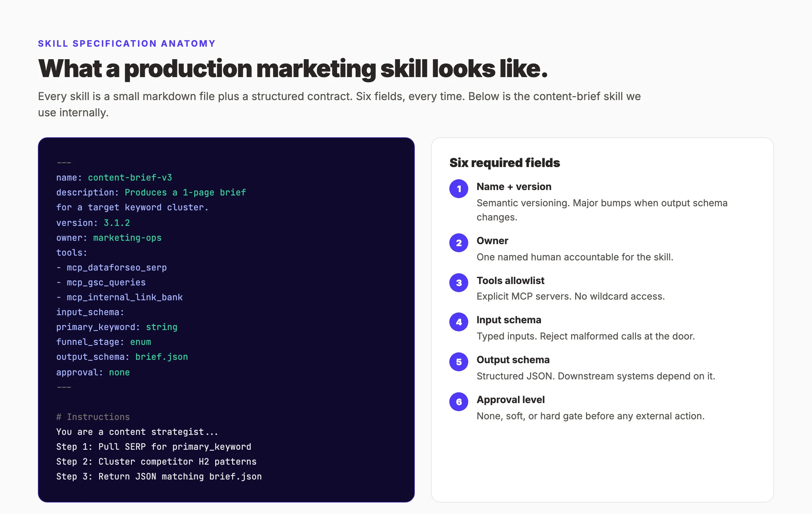
Task: Click the 'funnel_stage: enum' code line
Action: (x=104, y=342)
